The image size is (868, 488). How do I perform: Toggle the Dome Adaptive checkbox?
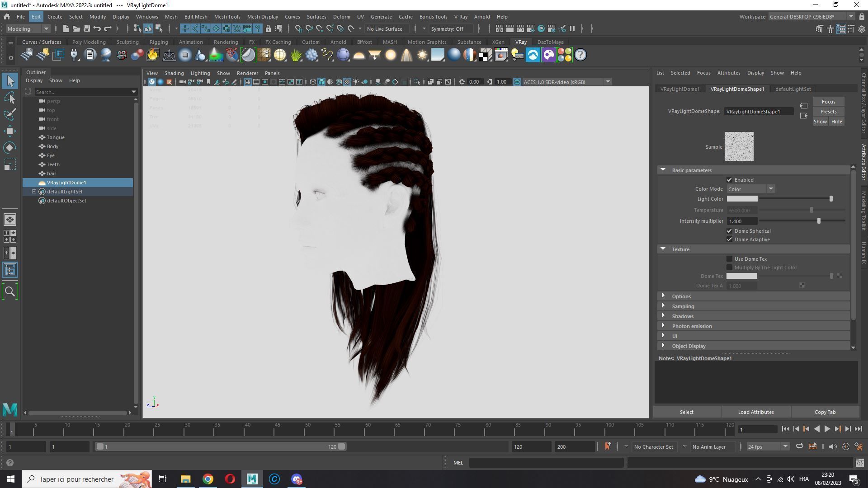(729, 239)
